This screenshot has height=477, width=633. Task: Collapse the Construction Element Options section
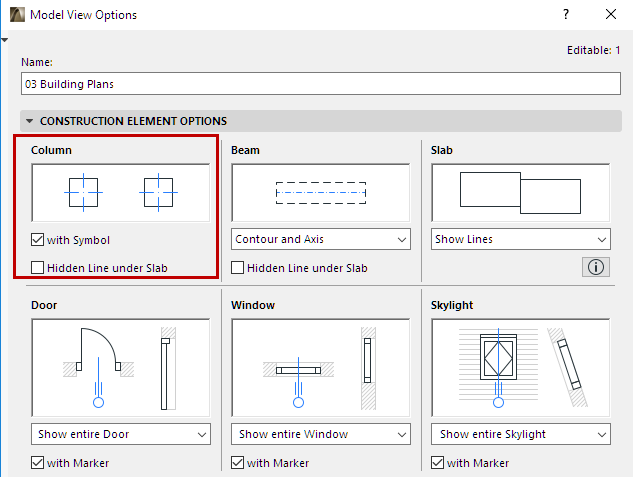(30, 121)
